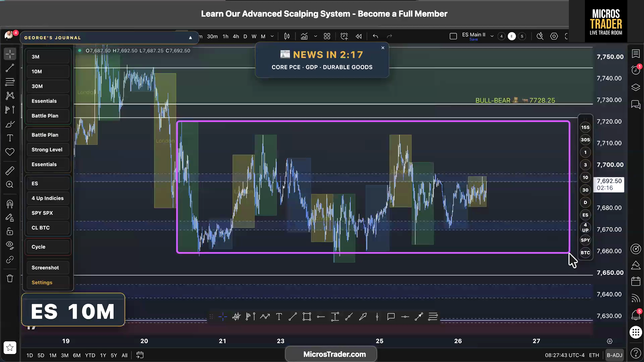The height and width of the screenshot is (362, 644).
Task: Select the 30S interval round button
Action: coord(585,140)
